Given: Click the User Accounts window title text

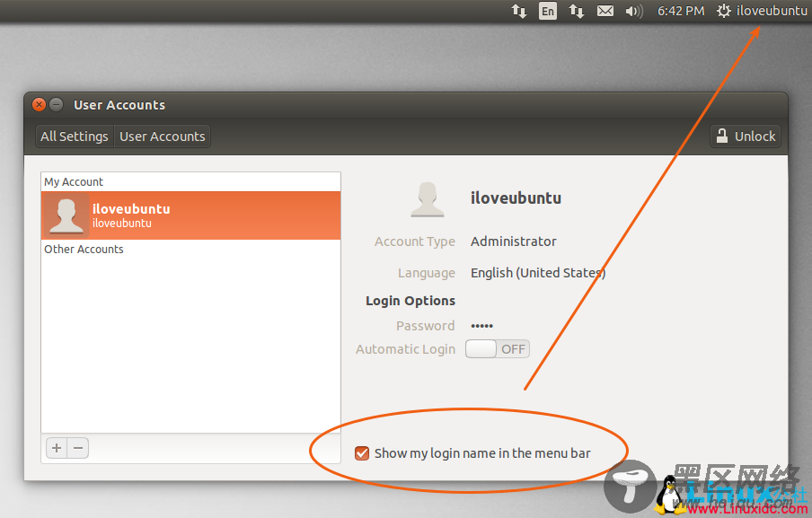Looking at the screenshot, I should click(x=119, y=105).
